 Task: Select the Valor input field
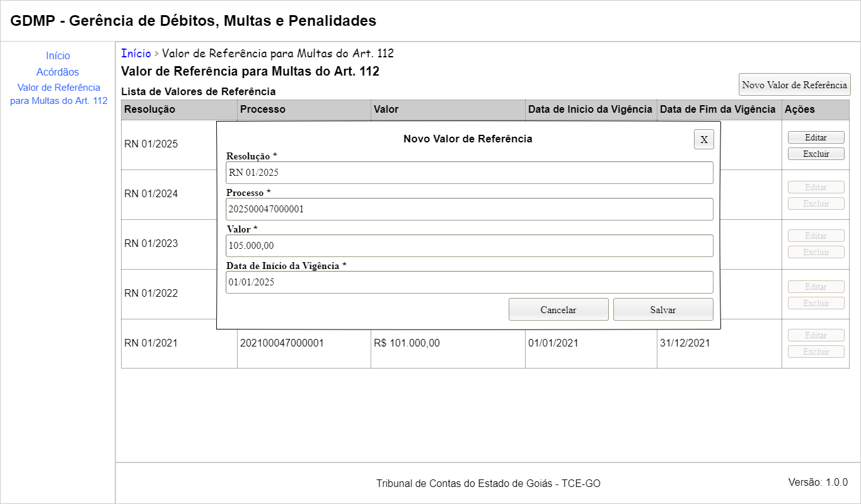pyautogui.click(x=469, y=246)
